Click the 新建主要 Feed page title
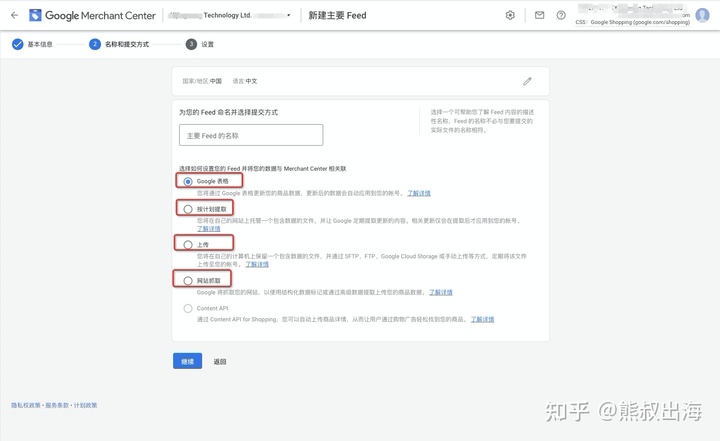The image size is (720, 441). pos(337,16)
